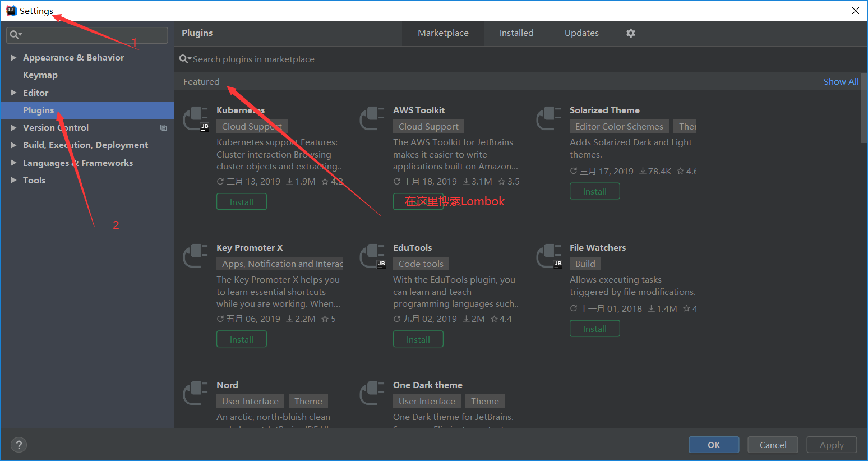Expand the Tools settings section

pos(13,180)
